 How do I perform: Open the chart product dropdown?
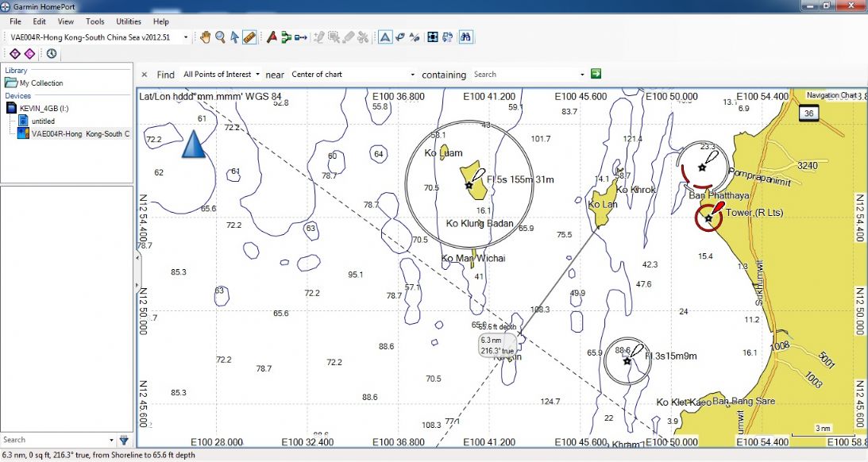point(186,37)
